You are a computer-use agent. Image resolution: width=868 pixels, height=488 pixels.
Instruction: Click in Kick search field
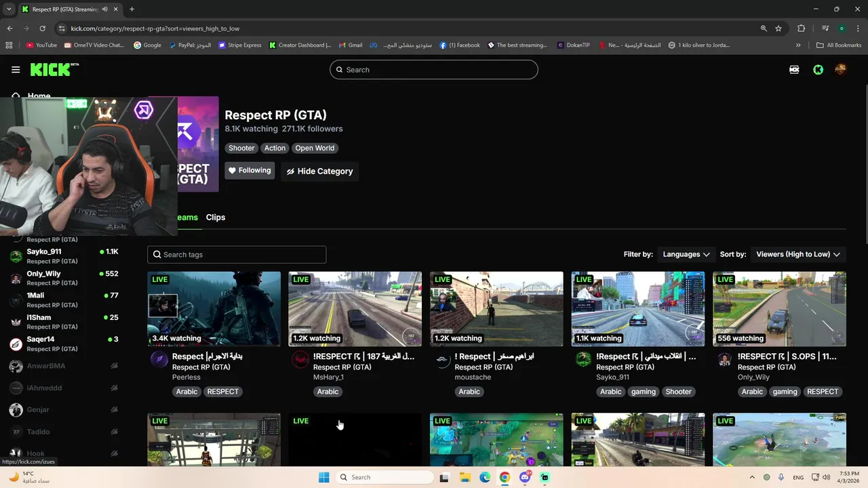[x=434, y=70]
